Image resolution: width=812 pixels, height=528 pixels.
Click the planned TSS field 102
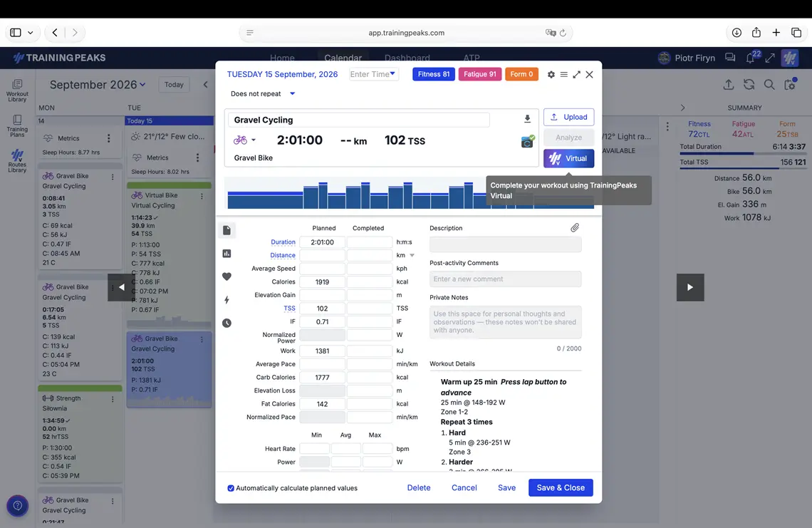click(322, 309)
